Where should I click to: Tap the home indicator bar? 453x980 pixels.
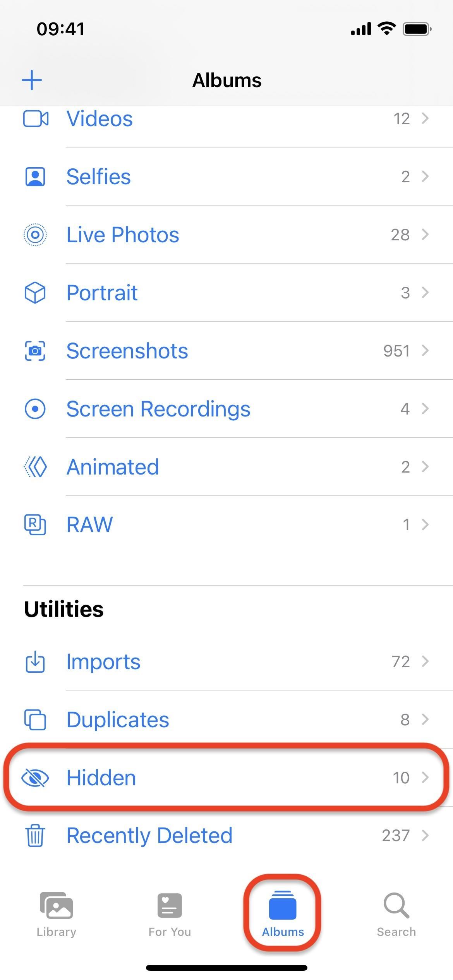[226, 968]
